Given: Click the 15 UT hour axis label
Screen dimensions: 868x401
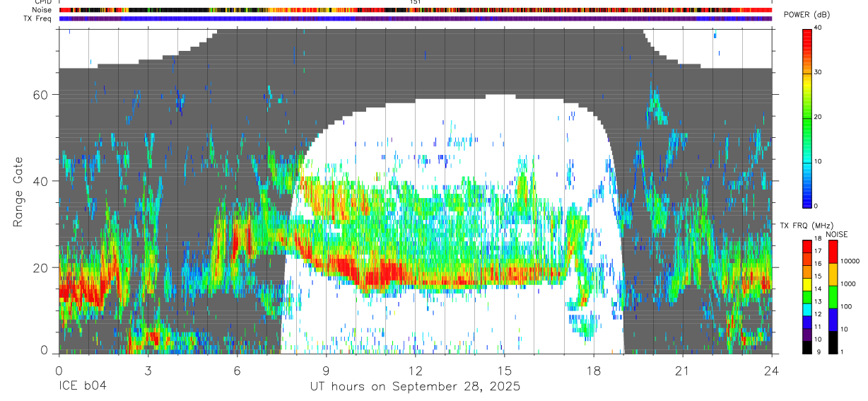Looking at the screenshot, I should click(x=504, y=370).
